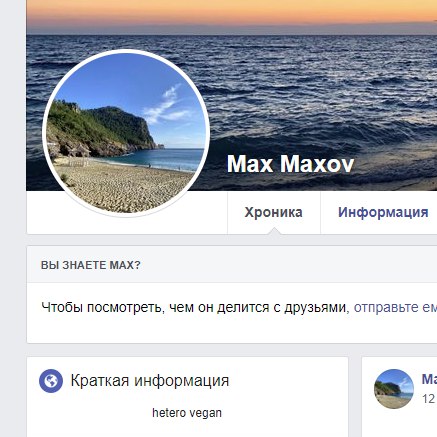Switch to the Хроника tab

click(273, 212)
